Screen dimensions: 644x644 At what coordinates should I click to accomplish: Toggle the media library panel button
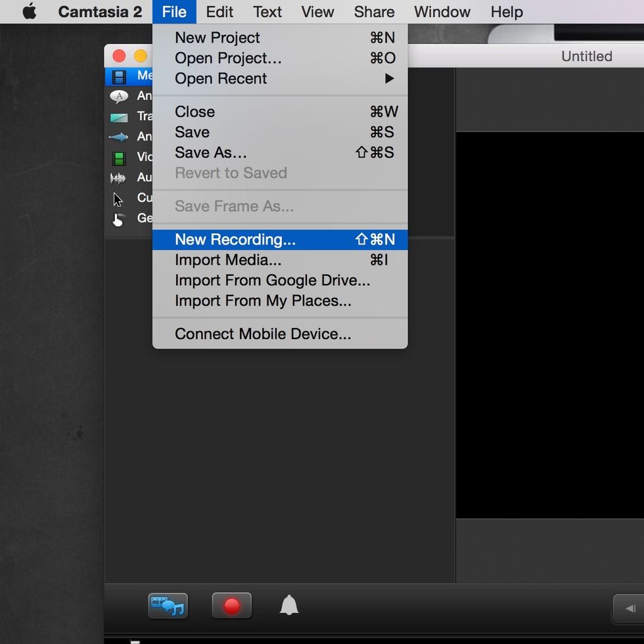click(168, 606)
